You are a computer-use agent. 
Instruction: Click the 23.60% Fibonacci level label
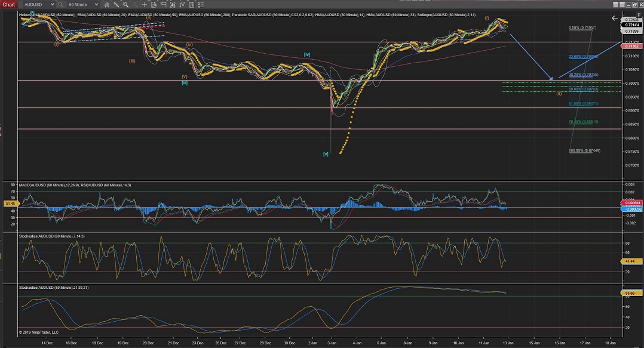click(x=583, y=57)
